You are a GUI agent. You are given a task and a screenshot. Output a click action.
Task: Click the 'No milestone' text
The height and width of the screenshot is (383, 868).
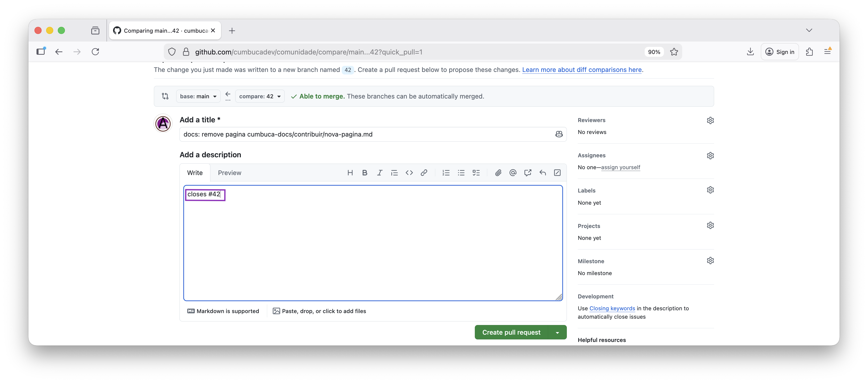(x=595, y=273)
